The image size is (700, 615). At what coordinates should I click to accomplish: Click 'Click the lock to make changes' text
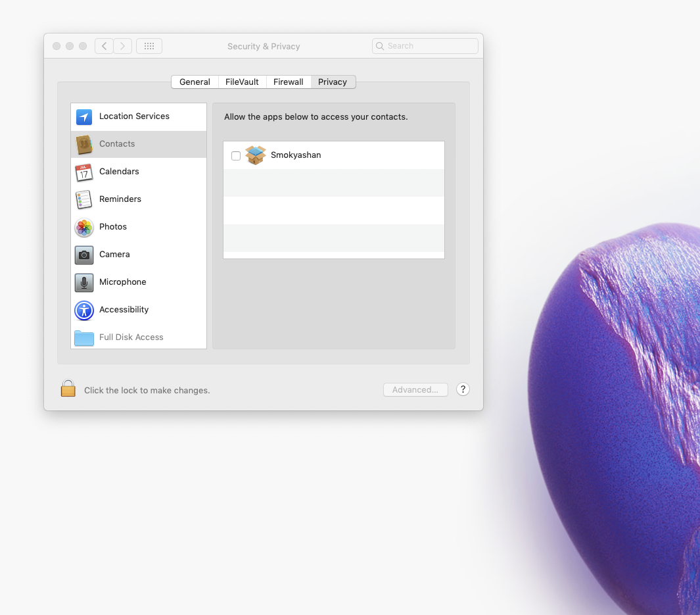(x=147, y=390)
